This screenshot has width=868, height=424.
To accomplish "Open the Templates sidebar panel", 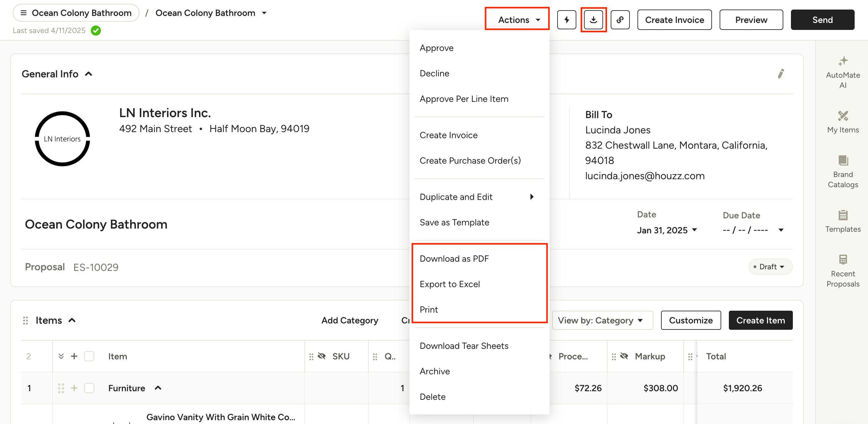I will [843, 221].
